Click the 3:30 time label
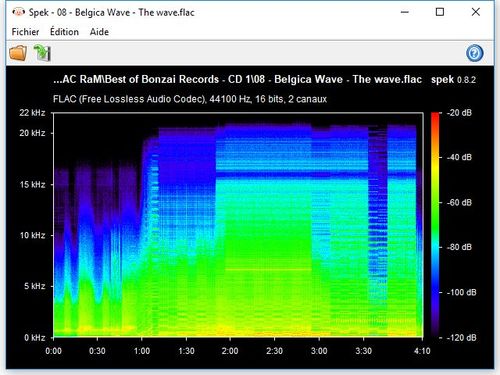Viewport: 500px width, 375px height. pyautogui.click(x=363, y=351)
